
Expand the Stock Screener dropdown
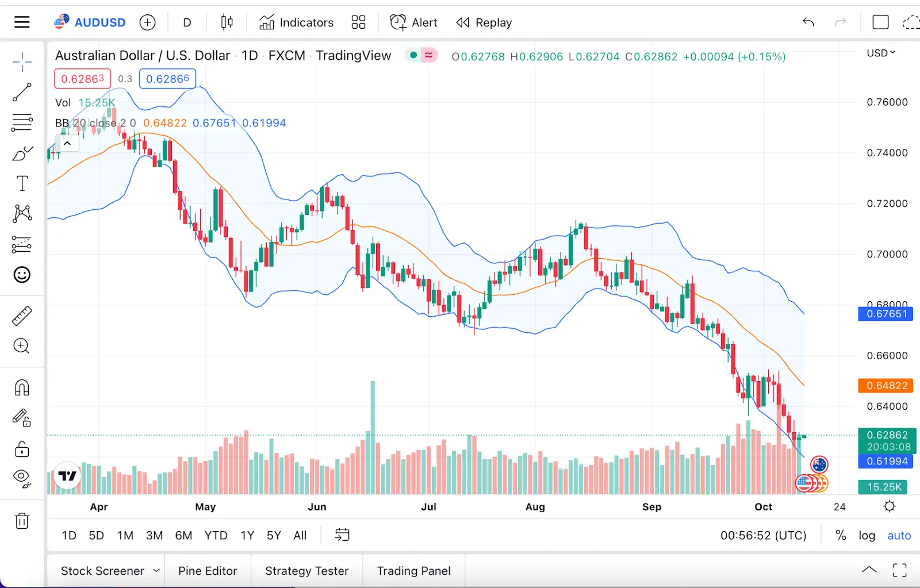pos(156,571)
